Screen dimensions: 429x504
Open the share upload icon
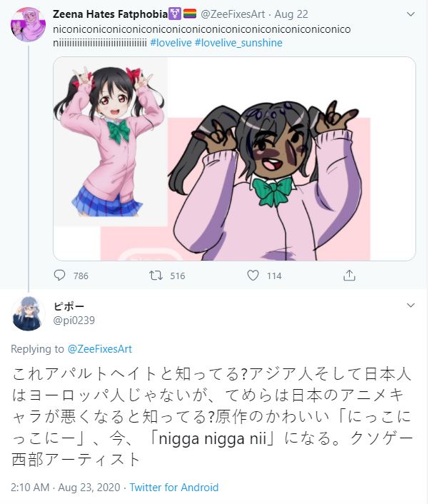pyautogui.click(x=349, y=276)
